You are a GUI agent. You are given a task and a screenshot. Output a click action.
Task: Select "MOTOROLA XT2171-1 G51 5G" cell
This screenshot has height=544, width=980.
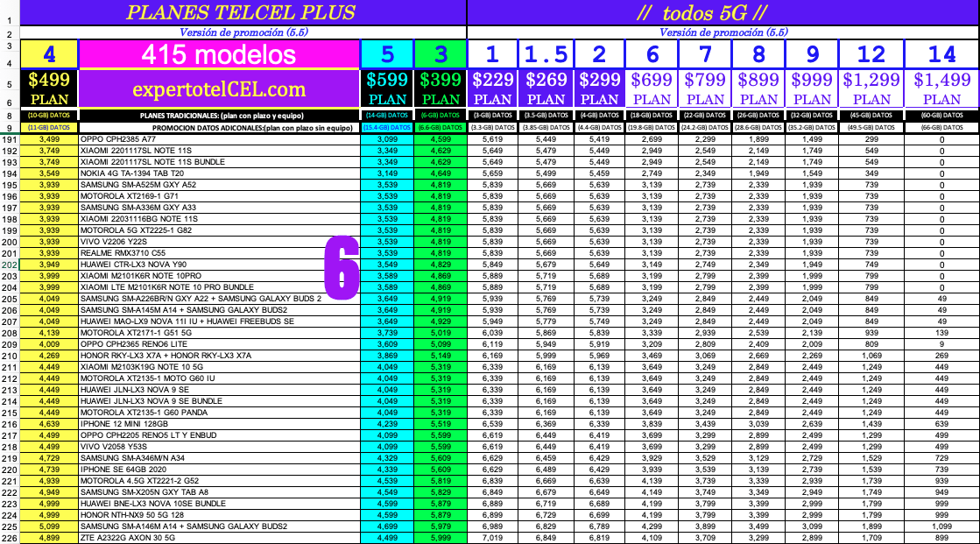click(x=219, y=333)
